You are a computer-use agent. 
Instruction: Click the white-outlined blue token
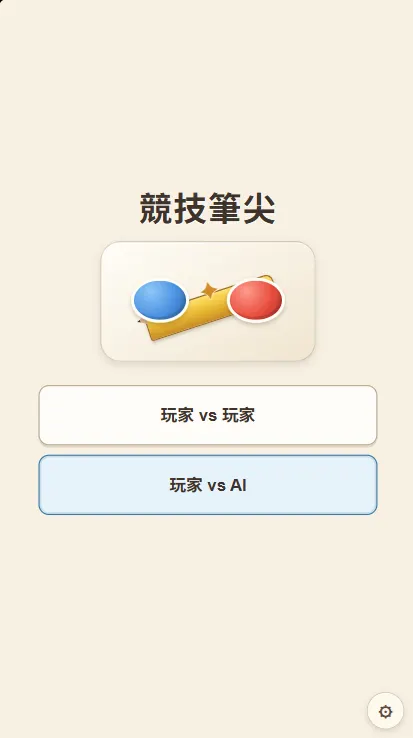click(160, 300)
